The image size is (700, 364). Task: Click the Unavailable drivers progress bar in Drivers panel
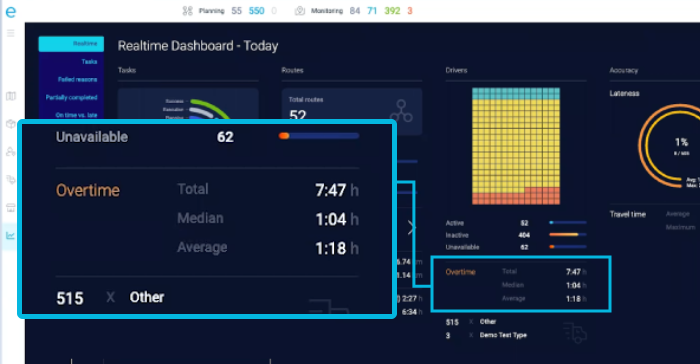tap(568, 247)
